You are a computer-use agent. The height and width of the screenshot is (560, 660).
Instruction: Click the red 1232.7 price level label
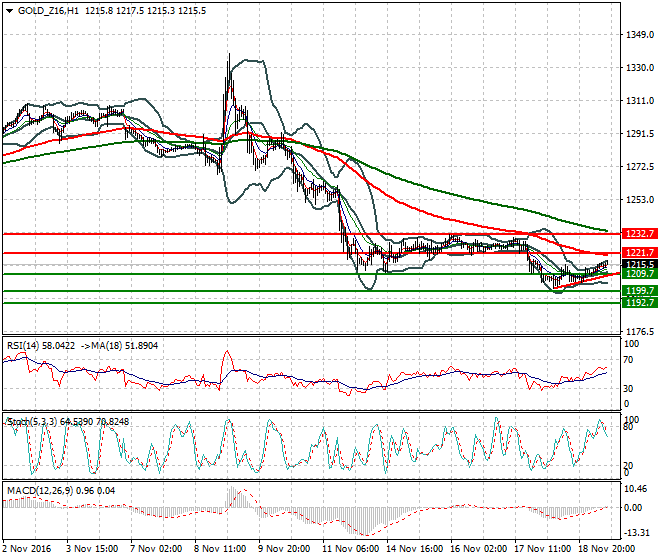640,234
